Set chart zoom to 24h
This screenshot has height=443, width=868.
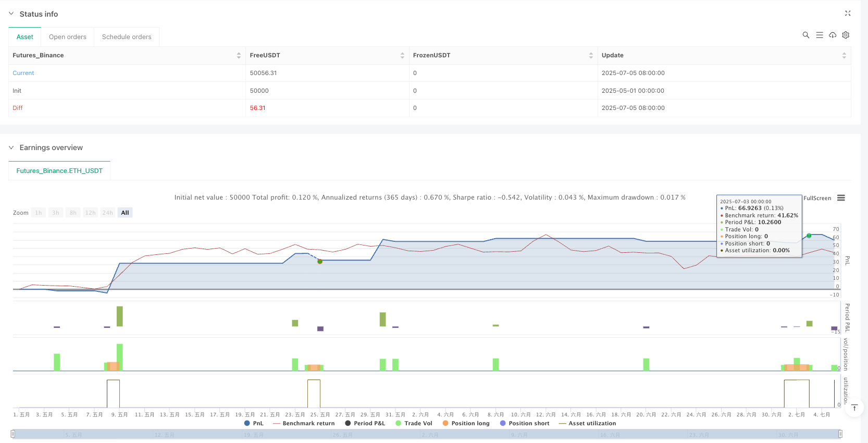coord(108,213)
